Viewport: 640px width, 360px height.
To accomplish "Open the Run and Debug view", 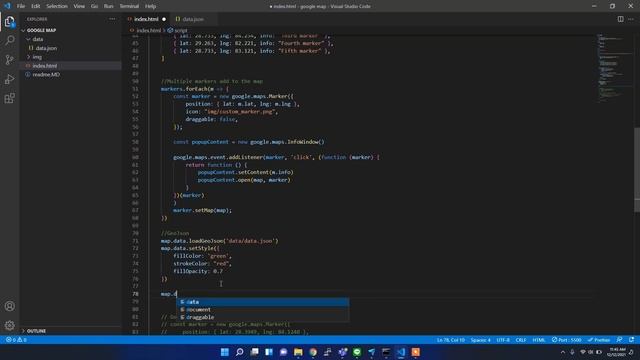I will coord(9,79).
